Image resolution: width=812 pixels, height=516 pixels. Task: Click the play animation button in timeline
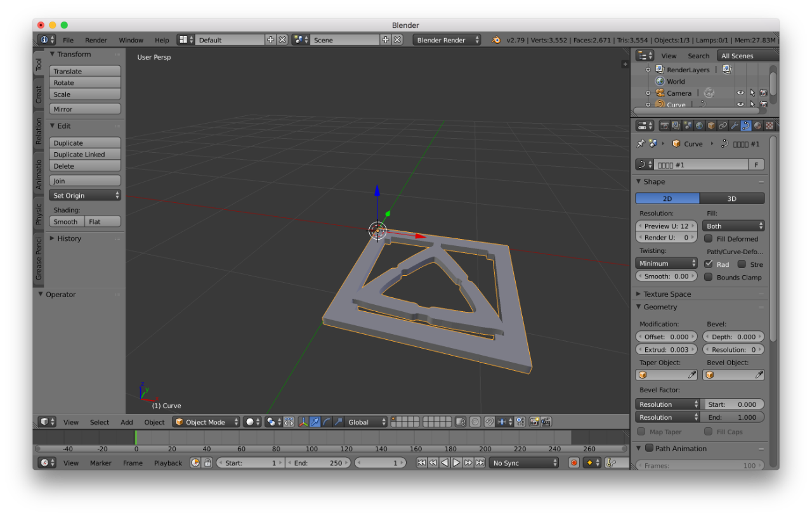[456, 463]
